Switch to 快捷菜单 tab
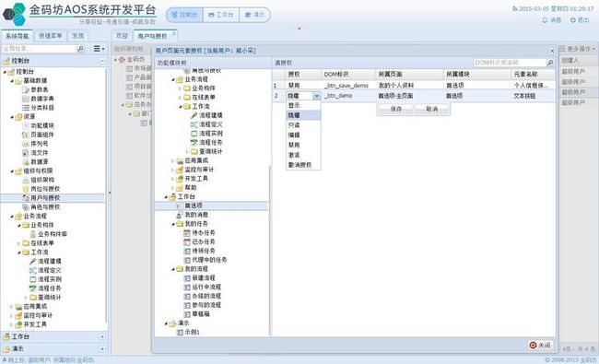This screenshot has width=599, height=364. click(51, 36)
